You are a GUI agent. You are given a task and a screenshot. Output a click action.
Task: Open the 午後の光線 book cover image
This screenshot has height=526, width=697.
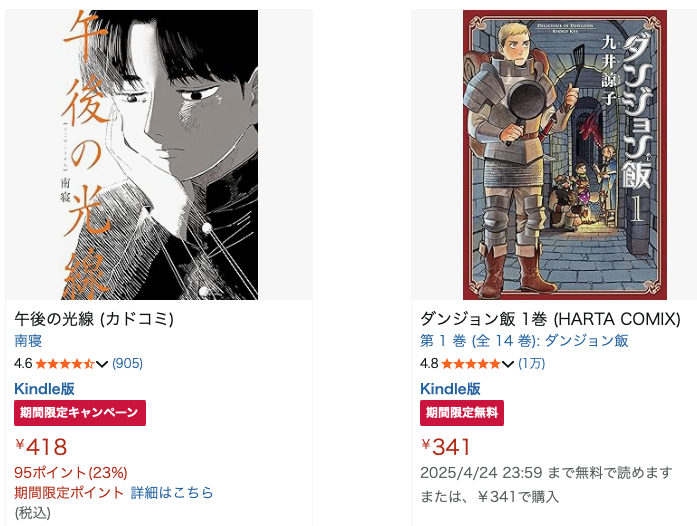(159, 155)
